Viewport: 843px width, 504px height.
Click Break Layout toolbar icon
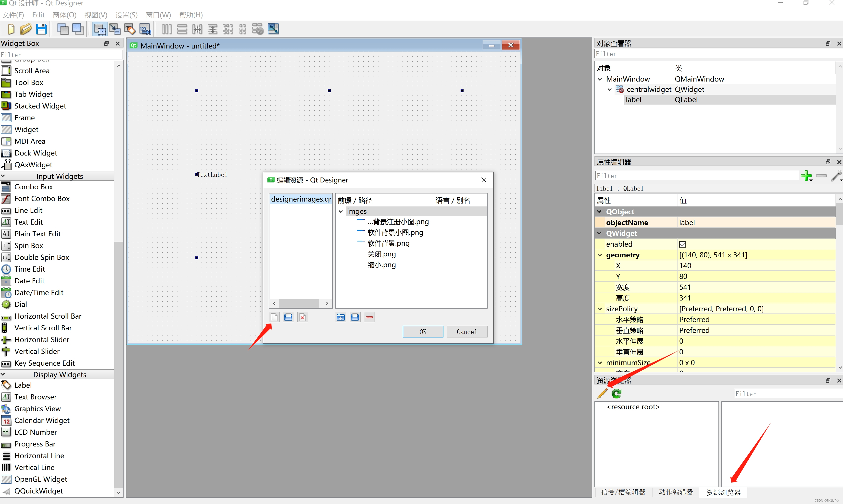click(x=258, y=29)
